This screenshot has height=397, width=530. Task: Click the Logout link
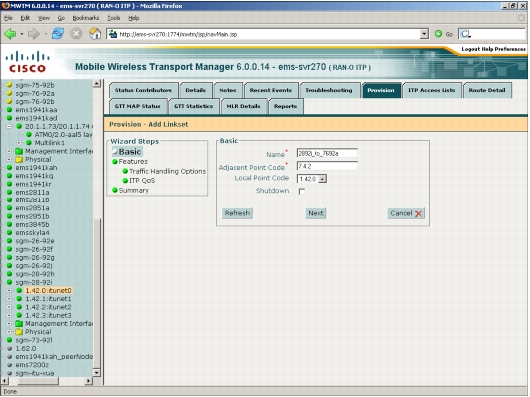[471, 49]
